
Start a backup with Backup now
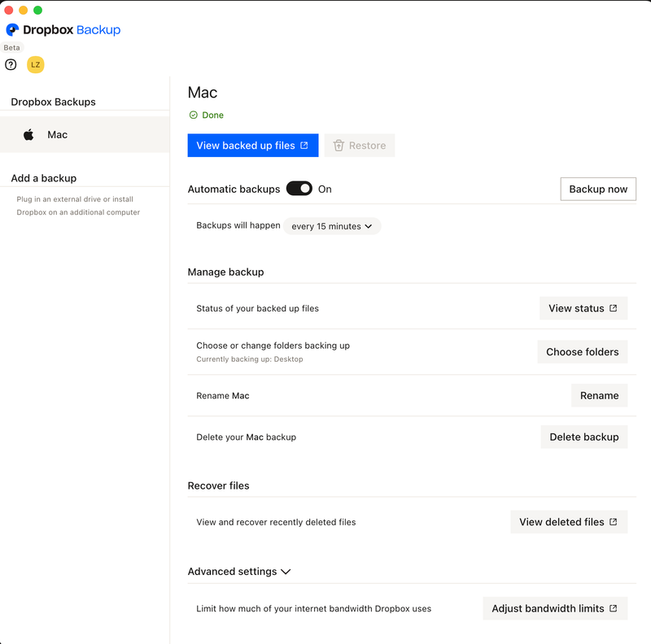coord(598,189)
